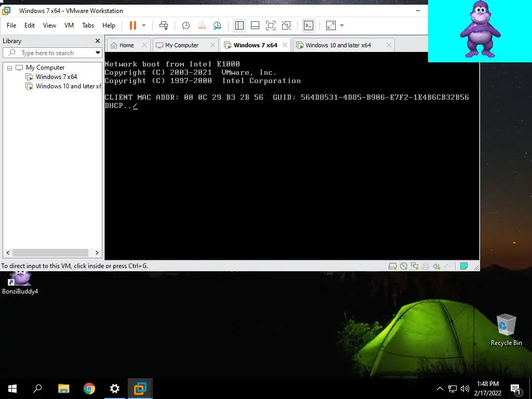Click the stretch guest display icon
Screen dimensions: 532x399
point(330,25)
